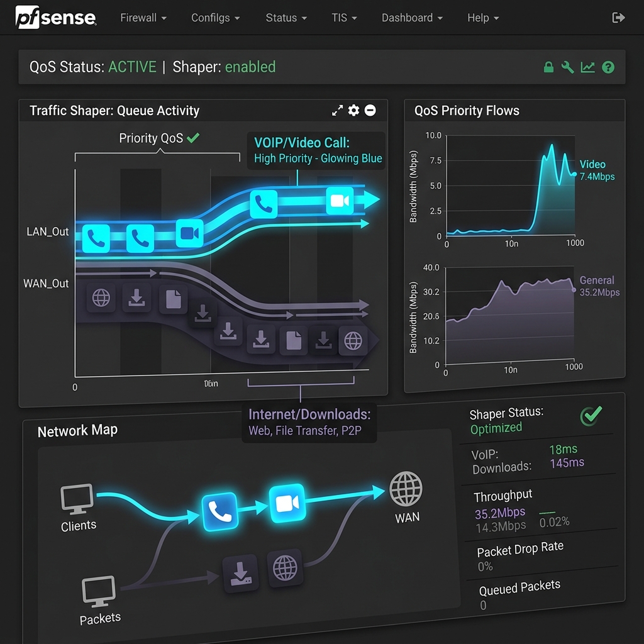Viewport: 644px width, 644px height.
Task: Click download icon in Network Map
Action: [241, 574]
